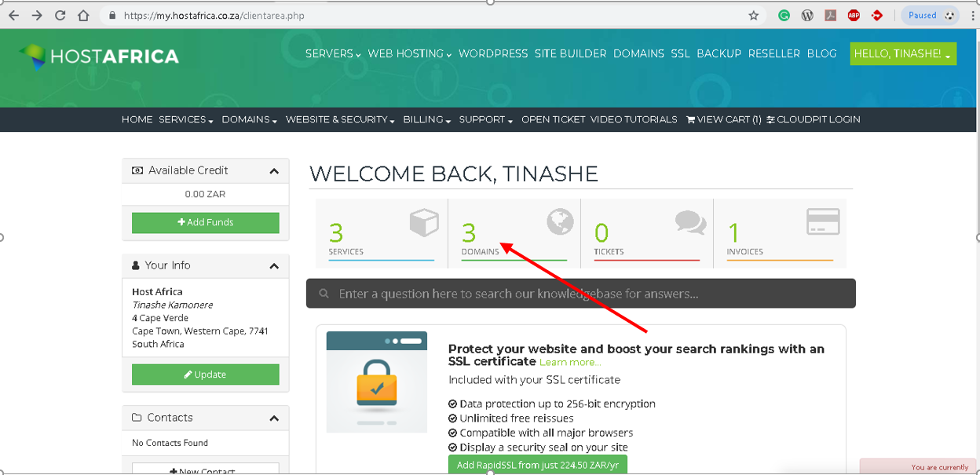Open Video Tutorials in the menu bar
Screen dimensions: 980x475
634,119
